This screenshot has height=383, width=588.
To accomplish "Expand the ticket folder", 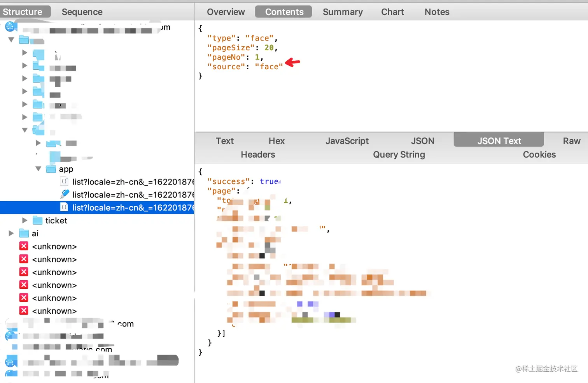I will point(25,220).
